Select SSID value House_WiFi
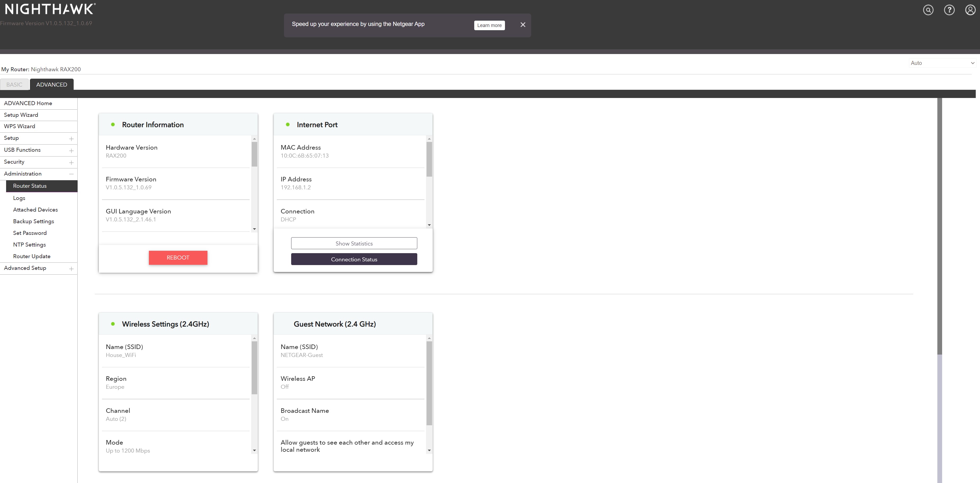Viewport: 980px width, 483px height. [x=121, y=355]
